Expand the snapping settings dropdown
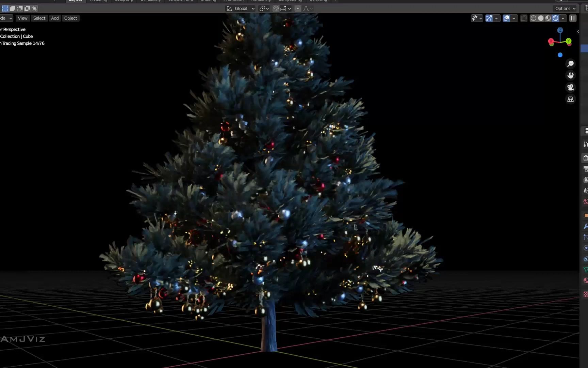 point(289,9)
